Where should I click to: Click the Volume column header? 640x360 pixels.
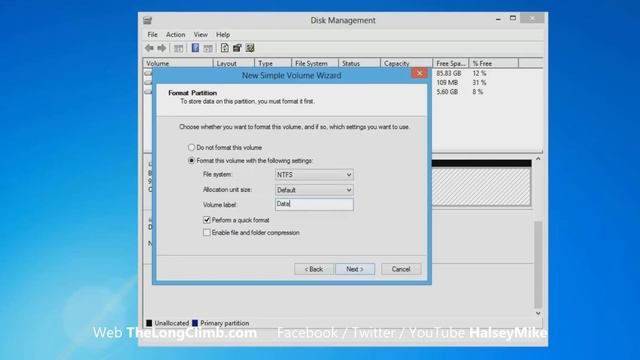pyautogui.click(x=178, y=63)
